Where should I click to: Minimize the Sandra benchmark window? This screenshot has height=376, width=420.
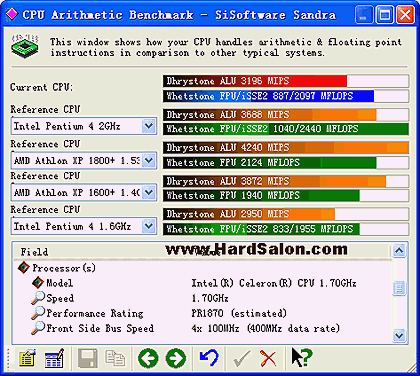(x=364, y=15)
